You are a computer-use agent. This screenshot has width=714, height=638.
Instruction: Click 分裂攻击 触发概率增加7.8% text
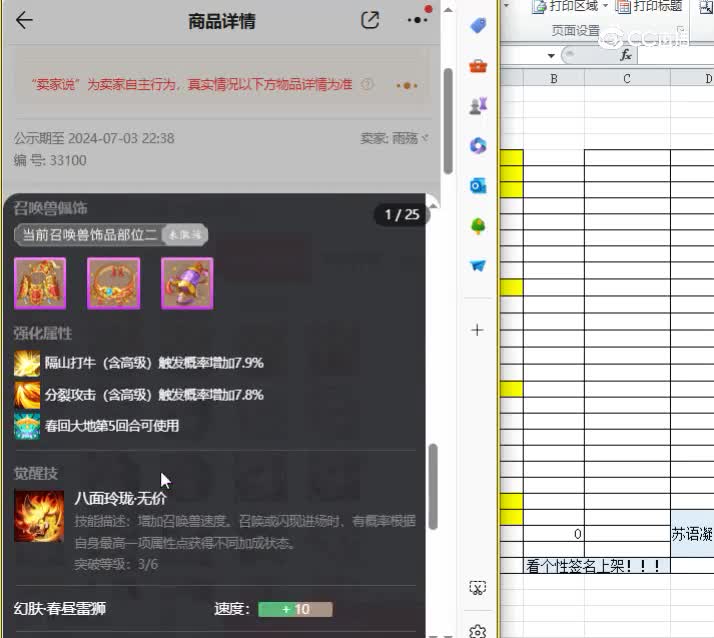154,395
